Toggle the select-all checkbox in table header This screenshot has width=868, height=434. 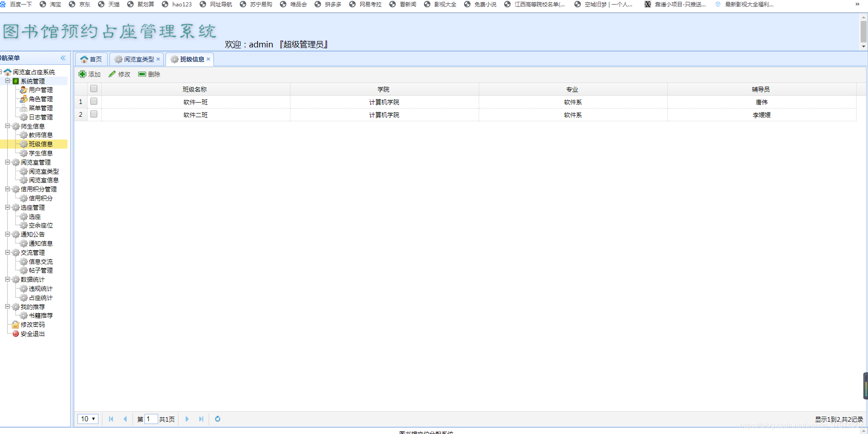[x=94, y=88]
